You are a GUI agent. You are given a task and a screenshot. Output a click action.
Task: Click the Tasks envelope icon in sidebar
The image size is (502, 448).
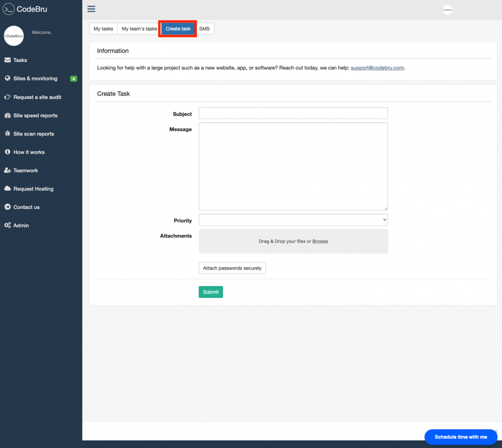point(8,60)
